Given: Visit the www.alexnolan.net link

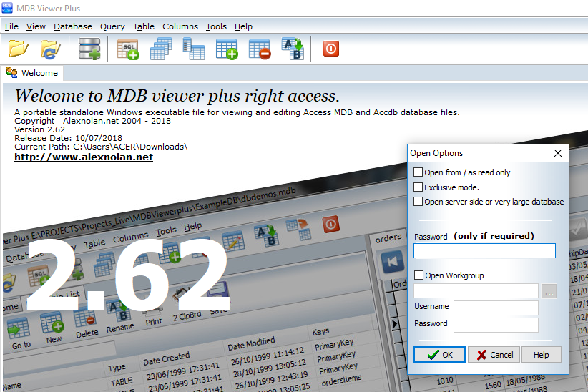Looking at the screenshot, I should [84, 157].
